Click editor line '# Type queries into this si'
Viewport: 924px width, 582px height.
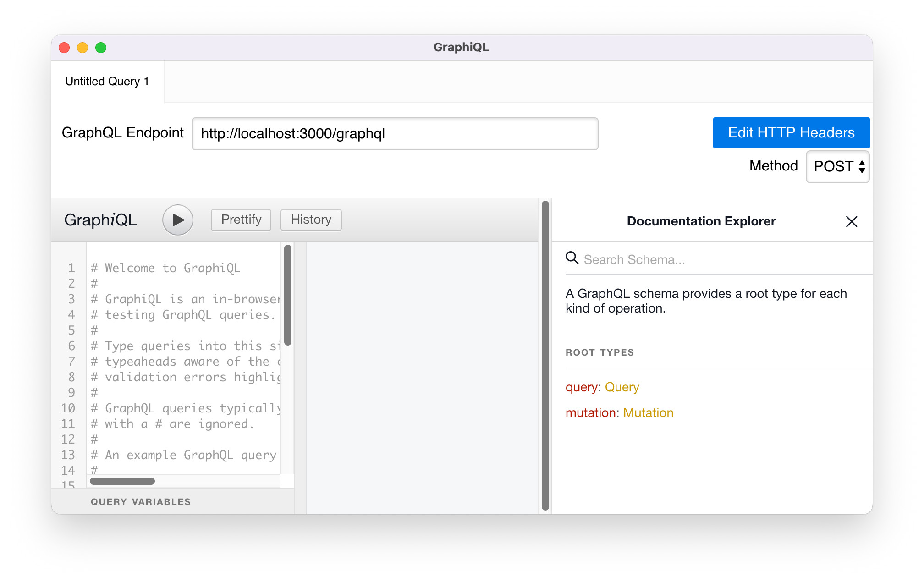click(186, 346)
